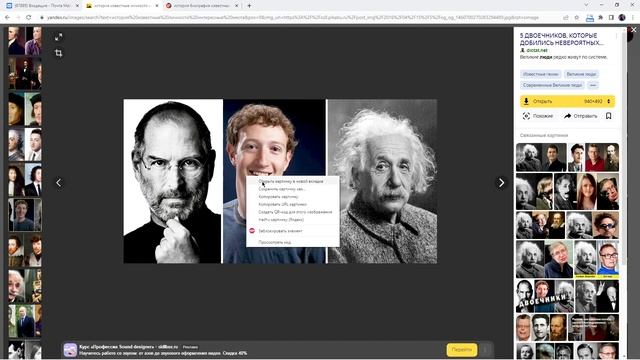The height and width of the screenshot is (360, 640).
Task: Click the bookmark icon to save image
Action: (x=609, y=116)
